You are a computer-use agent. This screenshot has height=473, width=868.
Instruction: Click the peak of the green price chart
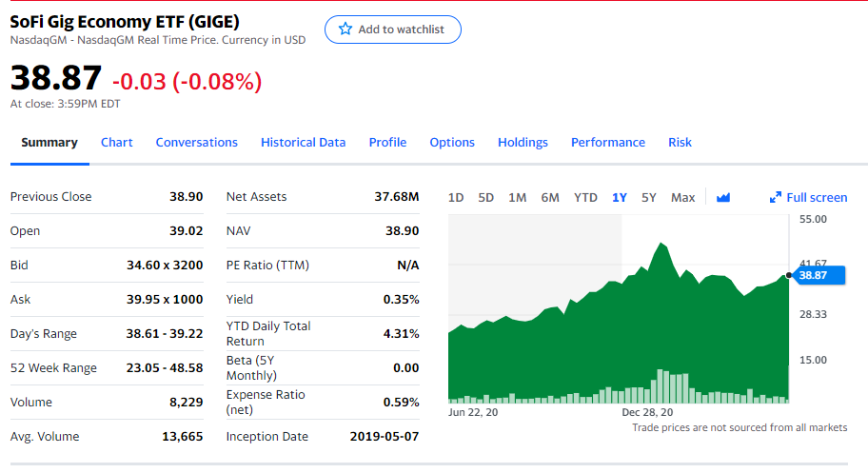(x=661, y=243)
